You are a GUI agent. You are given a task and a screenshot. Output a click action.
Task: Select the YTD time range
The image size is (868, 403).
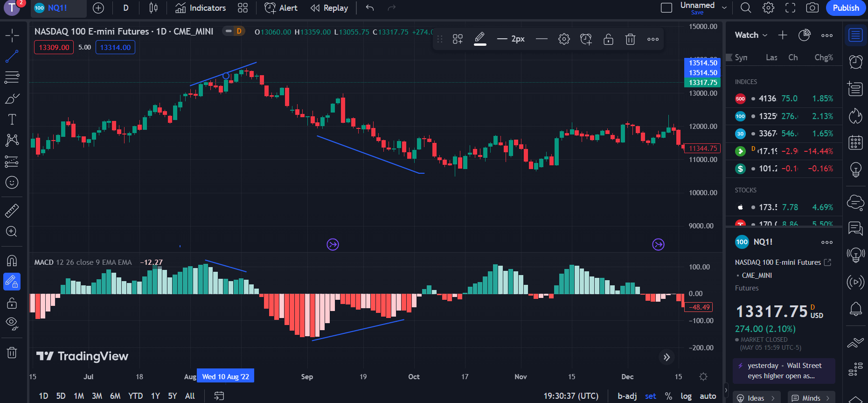click(x=136, y=396)
